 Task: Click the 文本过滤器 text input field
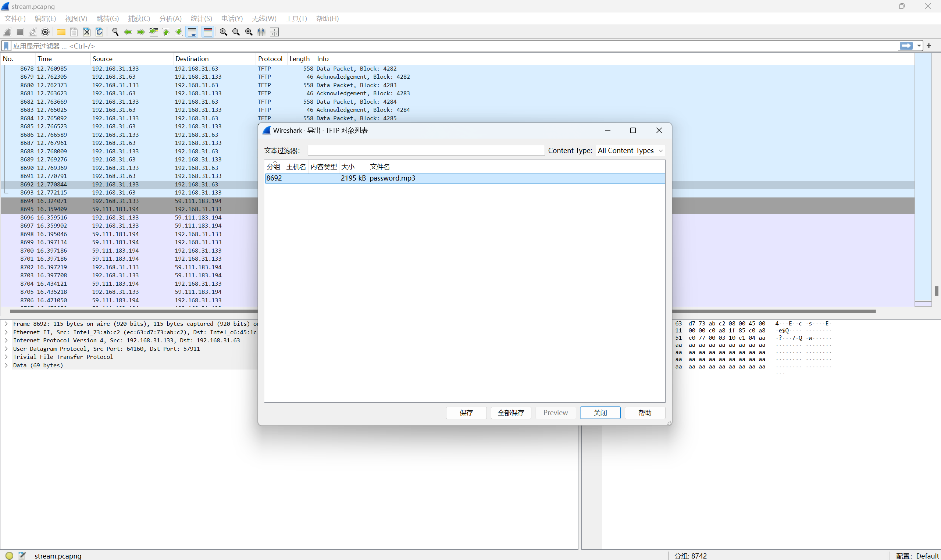(426, 150)
